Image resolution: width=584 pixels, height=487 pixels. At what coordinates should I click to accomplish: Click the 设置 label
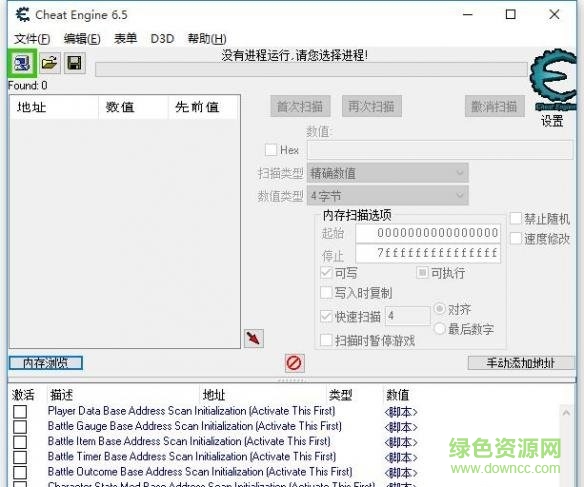[x=552, y=121]
